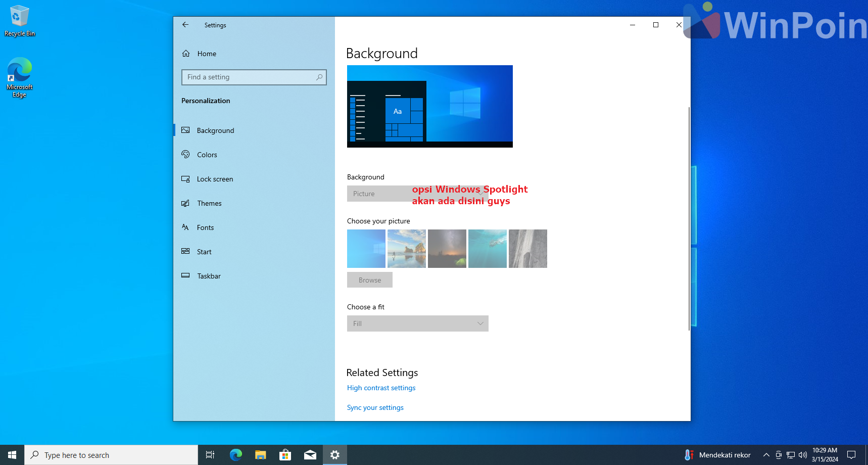Open the Lock screen section
868x465 pixels.
click(215, 179)
